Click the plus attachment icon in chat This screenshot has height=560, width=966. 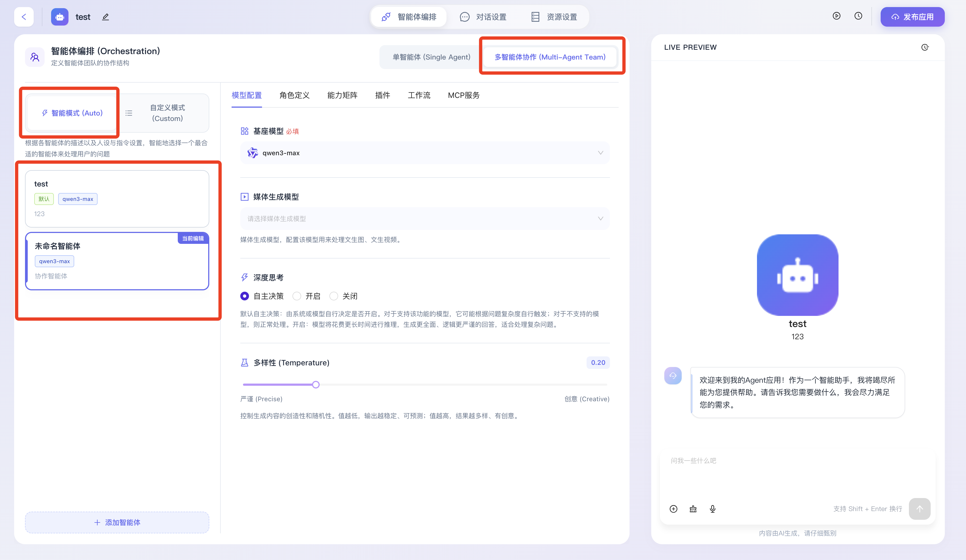click(674, 509)
